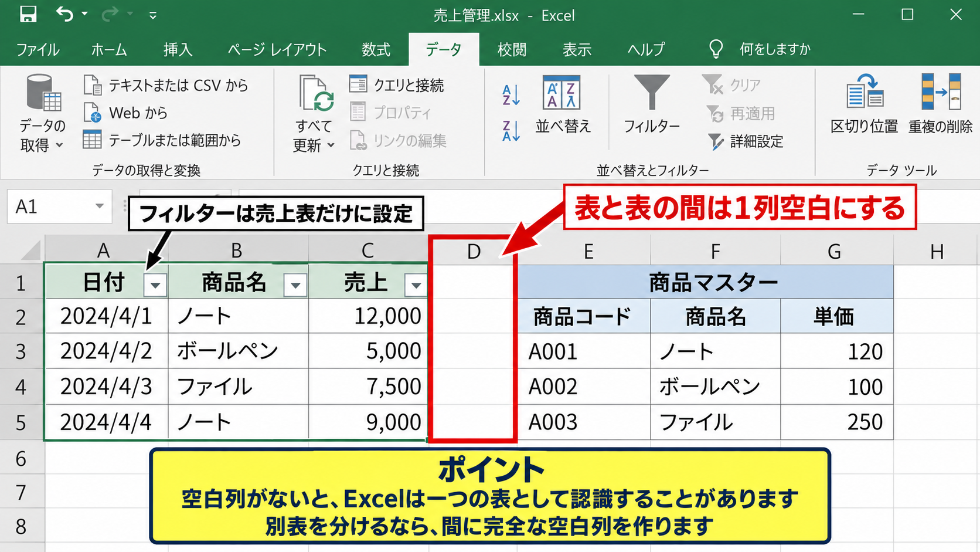Open the 商品名 filter dropdown in B1
980x552 pixels.
pos(295,285)
